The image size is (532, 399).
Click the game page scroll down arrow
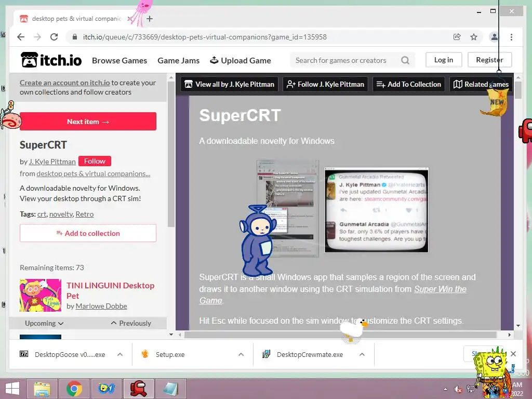coord(518,326)
